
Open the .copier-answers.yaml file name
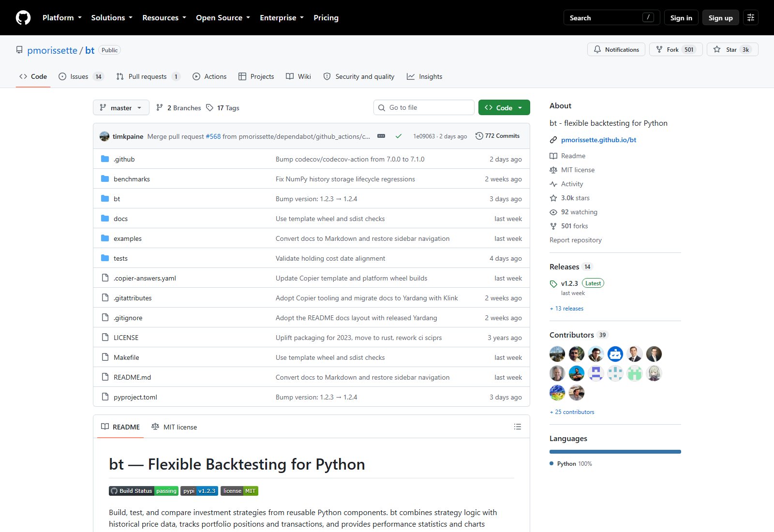145,278
